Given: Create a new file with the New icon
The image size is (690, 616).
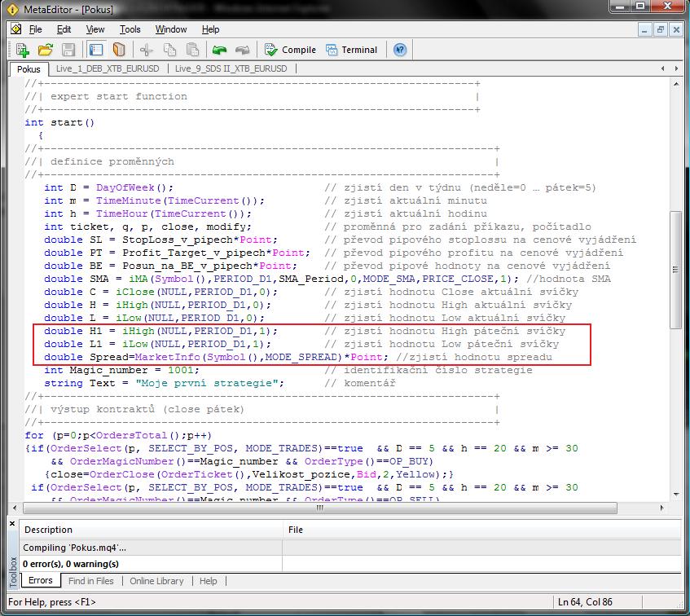Looking at the screenshot, I should pyautogui.click(x=22, y=50).
